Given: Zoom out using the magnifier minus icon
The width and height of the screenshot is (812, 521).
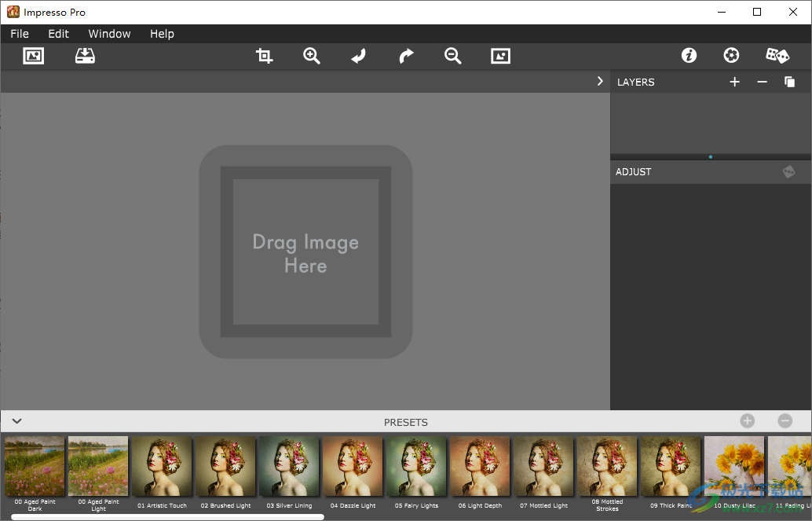Looking at the screenshot, I should 453,56.
